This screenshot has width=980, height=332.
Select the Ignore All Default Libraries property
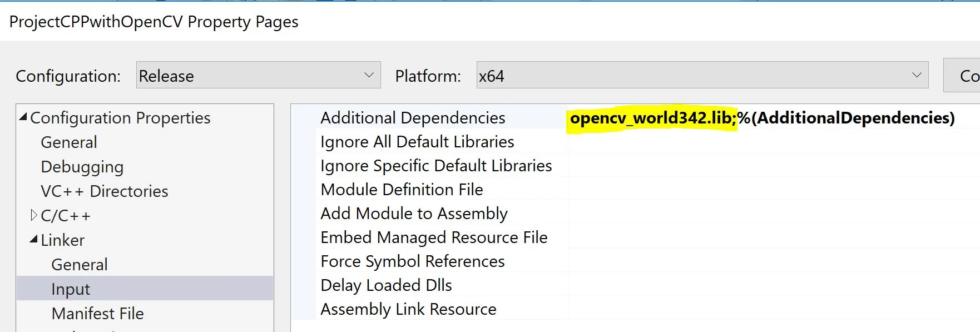pyautogui.click(x=417, y=142)
